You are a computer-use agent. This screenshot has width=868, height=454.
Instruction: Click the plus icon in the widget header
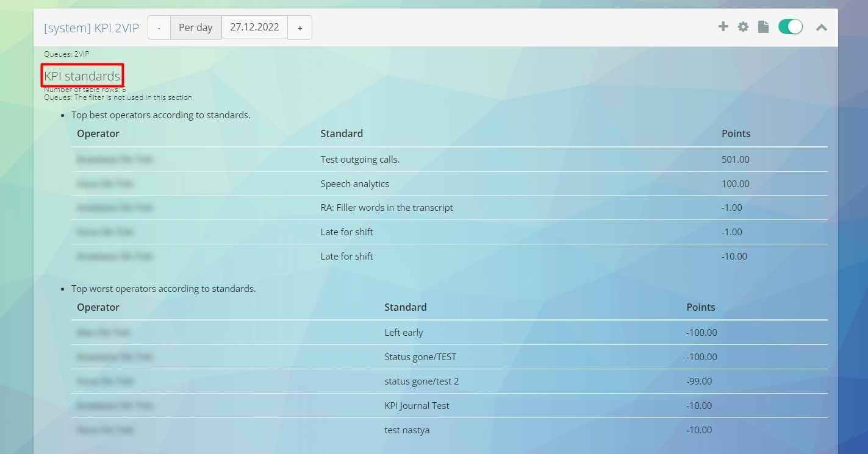(x=723, y=27)
